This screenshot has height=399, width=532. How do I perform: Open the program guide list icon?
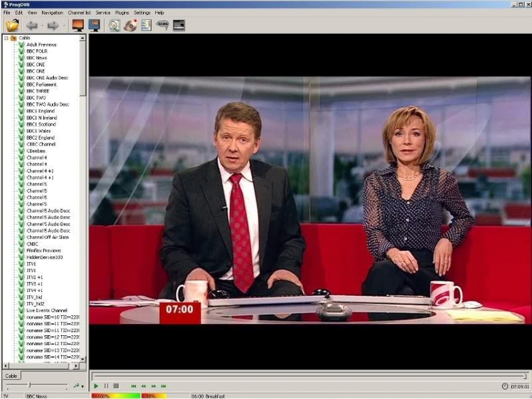pos(146,25)
